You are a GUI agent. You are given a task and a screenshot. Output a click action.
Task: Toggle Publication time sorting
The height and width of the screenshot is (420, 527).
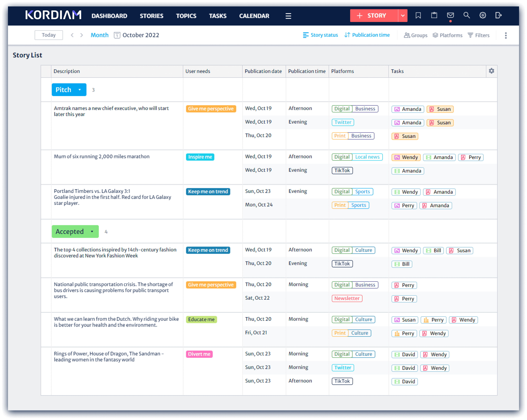click(367, 35)
